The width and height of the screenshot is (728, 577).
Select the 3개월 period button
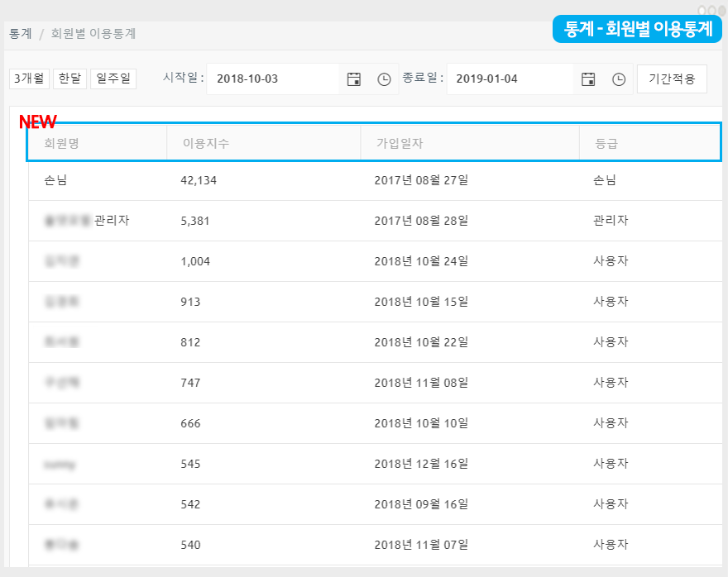coord(30,79)
